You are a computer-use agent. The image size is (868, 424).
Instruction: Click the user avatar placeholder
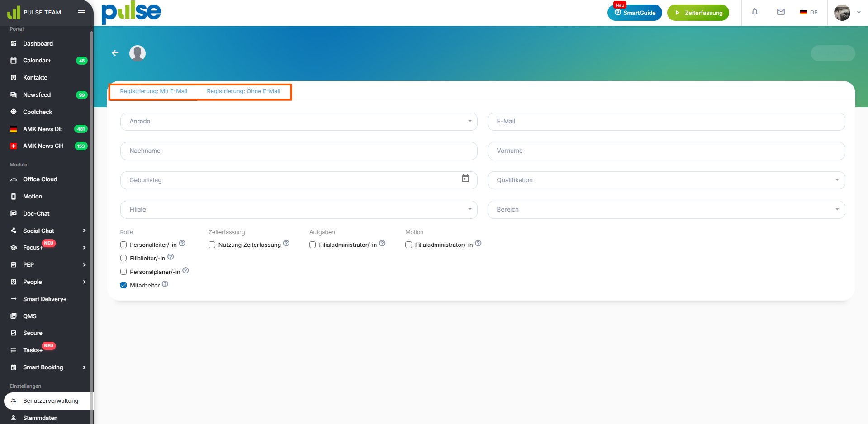138,53
